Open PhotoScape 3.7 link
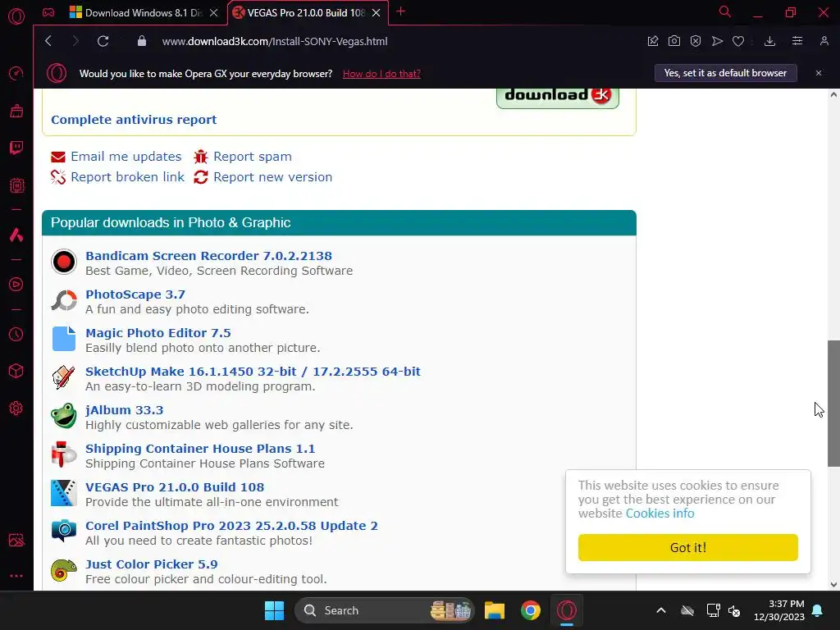This screenshot has width=840, height=630. click(x=135, y=294)
